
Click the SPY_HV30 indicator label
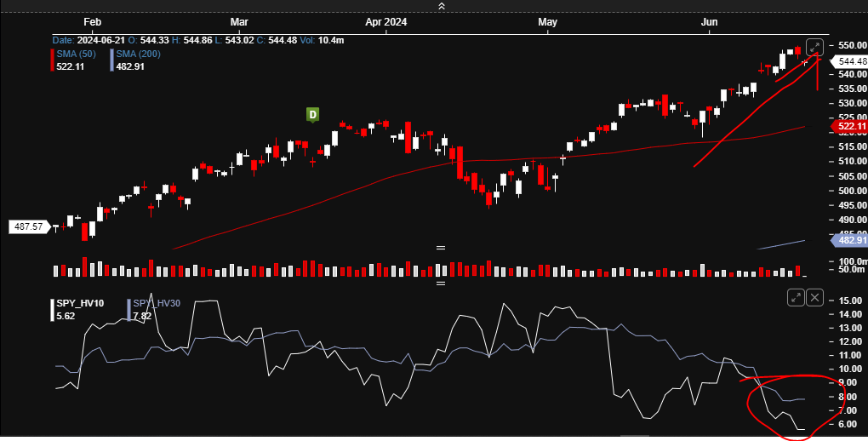point(157,303)
